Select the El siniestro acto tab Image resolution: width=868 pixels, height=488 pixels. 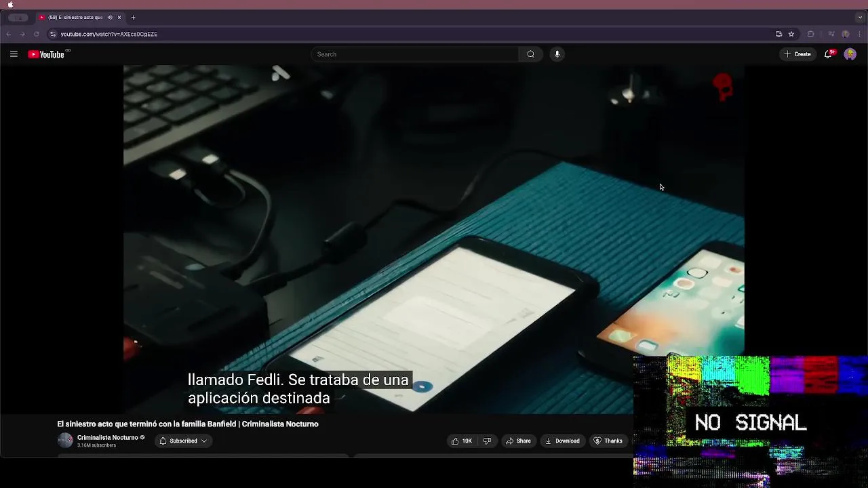coord(79,18)
